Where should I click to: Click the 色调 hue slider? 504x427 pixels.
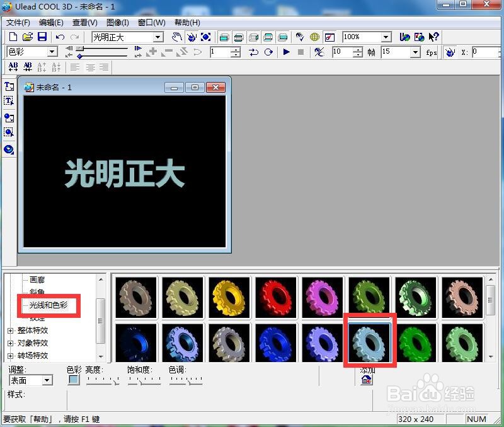point(186,380)
